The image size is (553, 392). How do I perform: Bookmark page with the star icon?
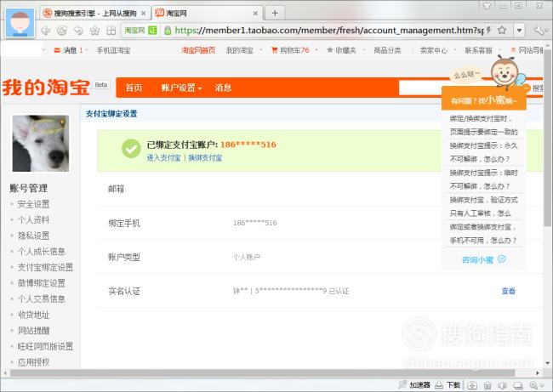coord(502,31)
